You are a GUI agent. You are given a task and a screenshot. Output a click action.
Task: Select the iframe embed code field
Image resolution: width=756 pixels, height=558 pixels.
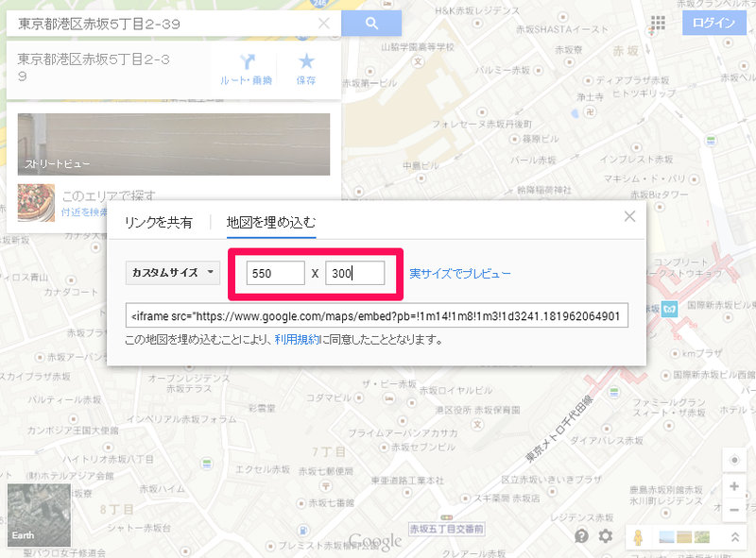point(376,315)
